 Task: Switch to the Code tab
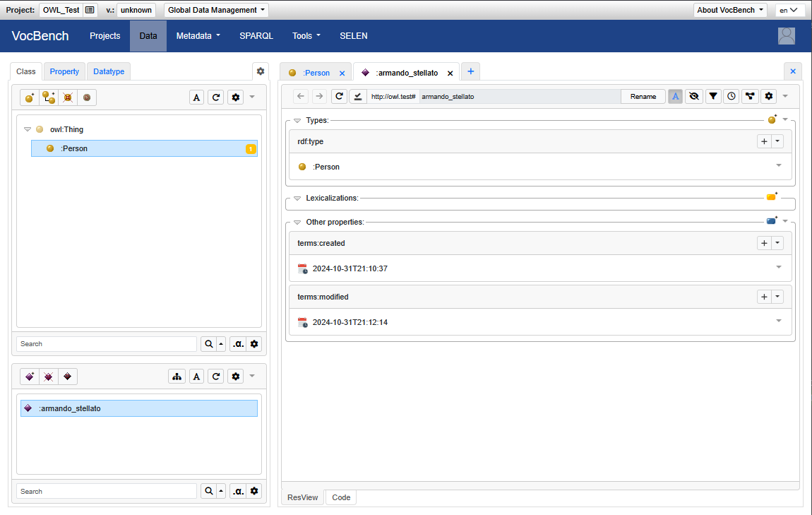click(341, 497)
